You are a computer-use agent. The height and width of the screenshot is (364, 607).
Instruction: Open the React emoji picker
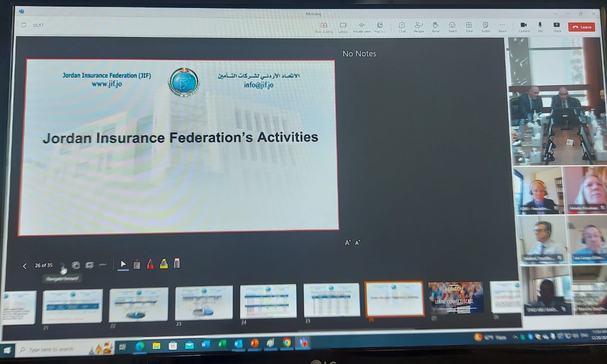[x=452, y=27]
